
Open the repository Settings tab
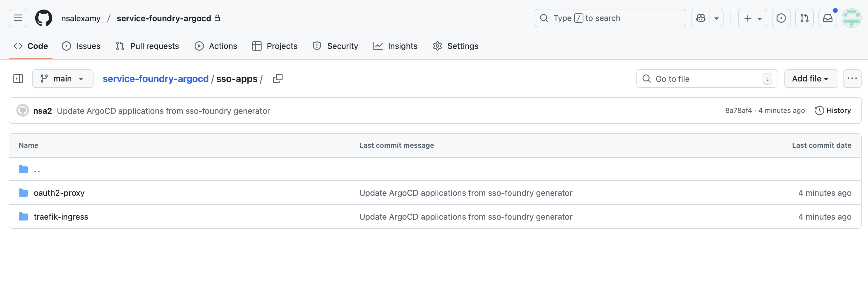pos(456,46)
